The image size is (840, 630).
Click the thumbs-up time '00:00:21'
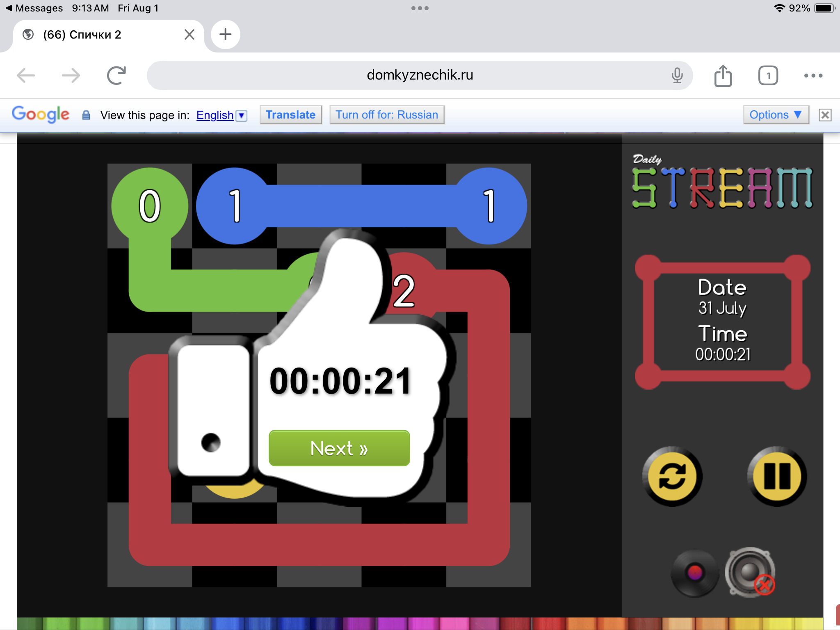coord(340,381)
